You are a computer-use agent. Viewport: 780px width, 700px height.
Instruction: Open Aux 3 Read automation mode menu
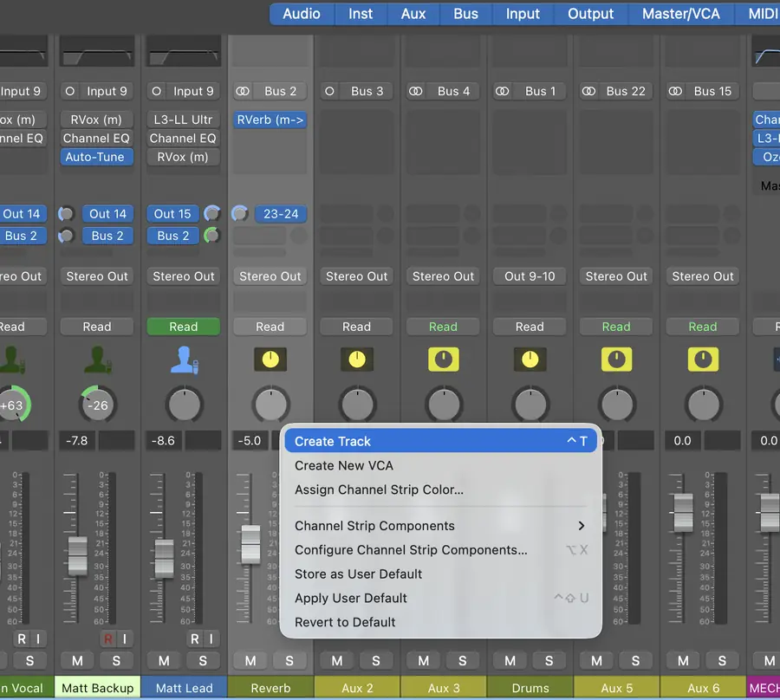point(443,327)
